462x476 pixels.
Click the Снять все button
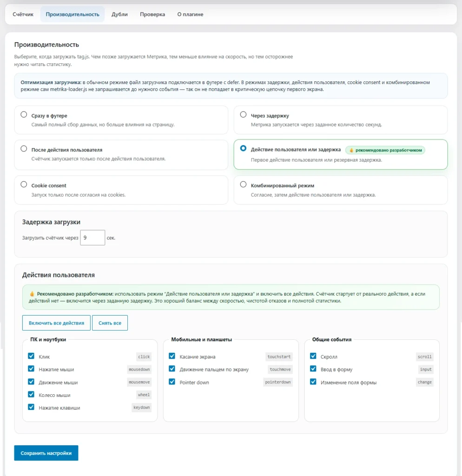(110, 323)
